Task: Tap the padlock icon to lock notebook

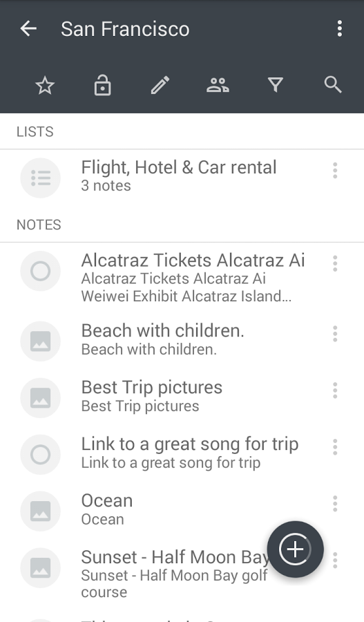Action: [x=103, y=85]
